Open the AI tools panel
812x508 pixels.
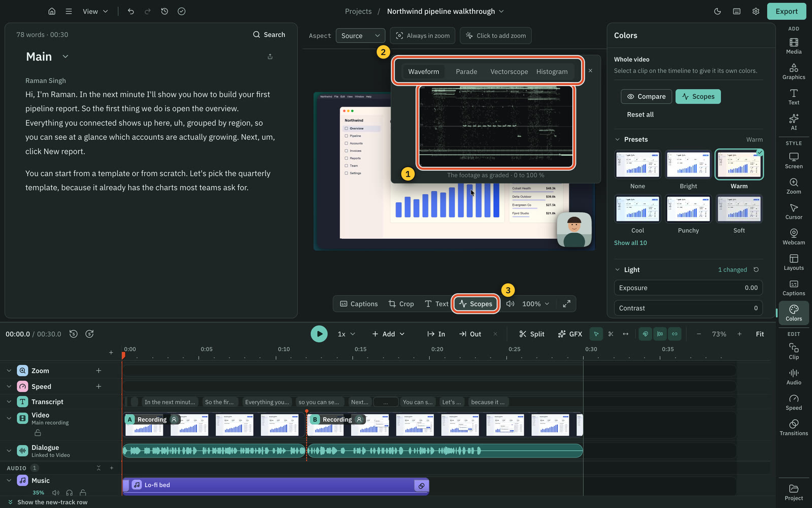click(794, 122)
